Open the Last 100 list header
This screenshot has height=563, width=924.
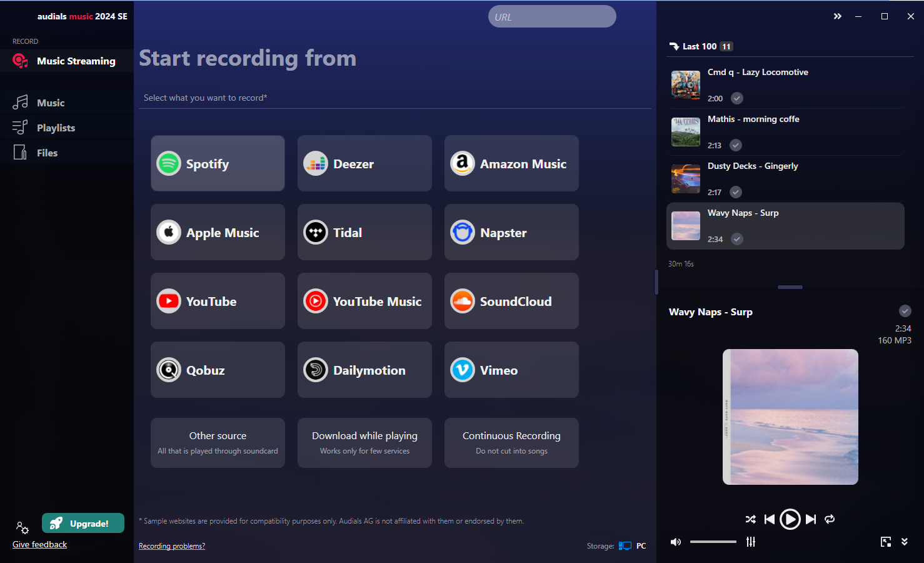point(700,46)
